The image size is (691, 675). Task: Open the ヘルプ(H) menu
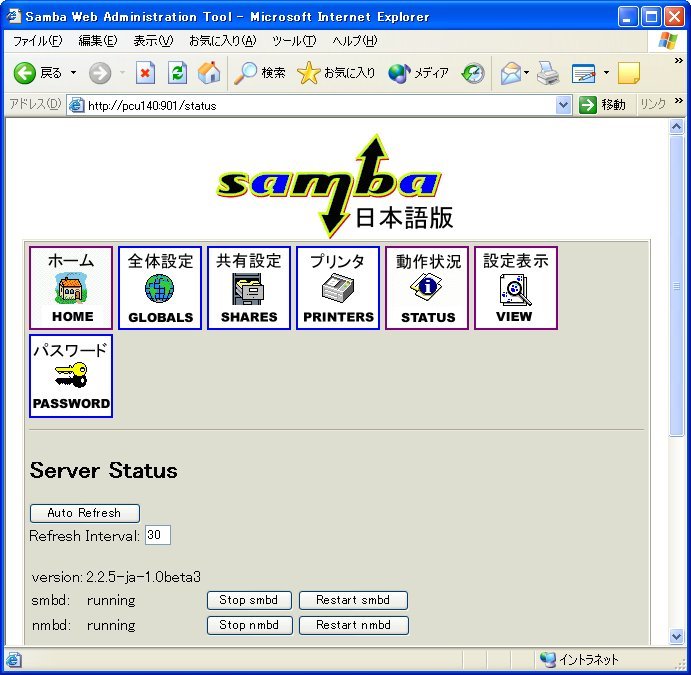click(x=355, y=41)
